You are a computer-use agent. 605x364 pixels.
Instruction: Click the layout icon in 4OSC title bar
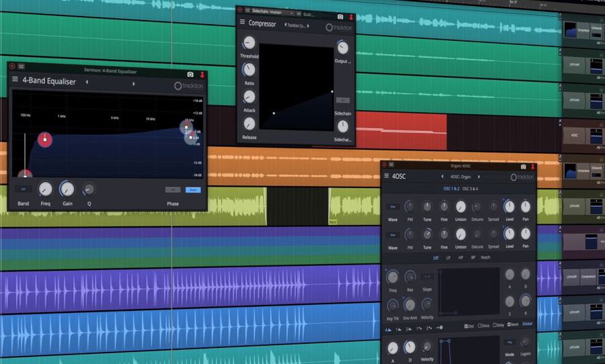pyautogui.click(x=391, y=165)
